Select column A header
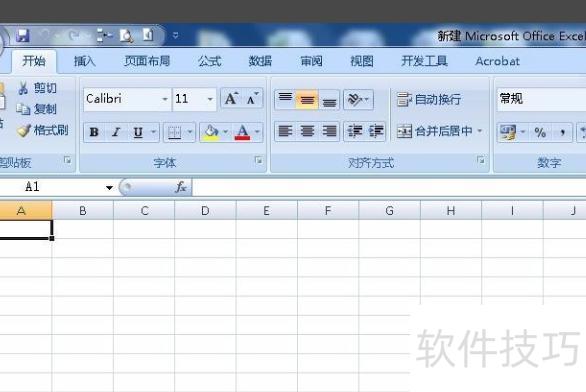This screenshot has height=392, width=586. 25,211
